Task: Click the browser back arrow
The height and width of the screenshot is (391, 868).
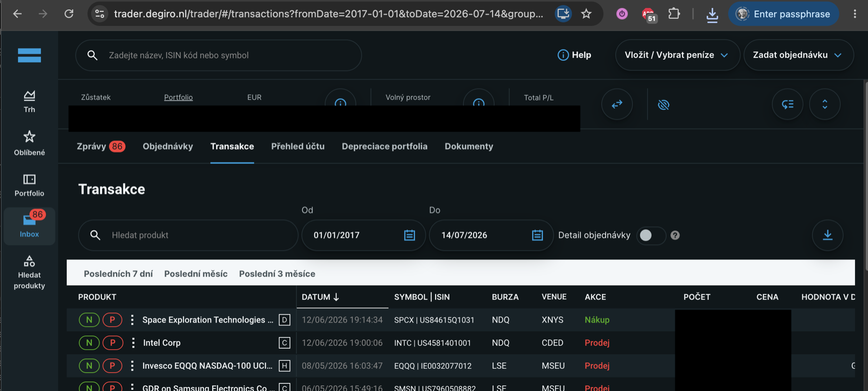Action: 17,14
